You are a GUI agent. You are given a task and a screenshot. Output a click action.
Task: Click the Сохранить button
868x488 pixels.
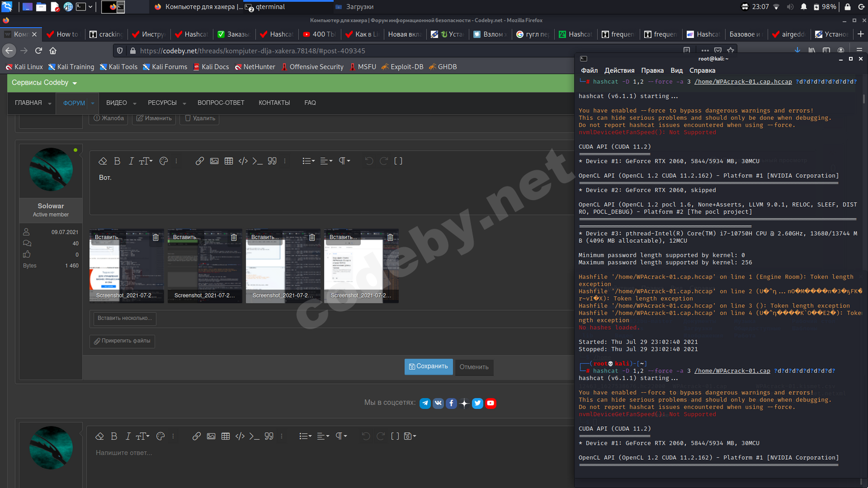[x=428, y=367]
